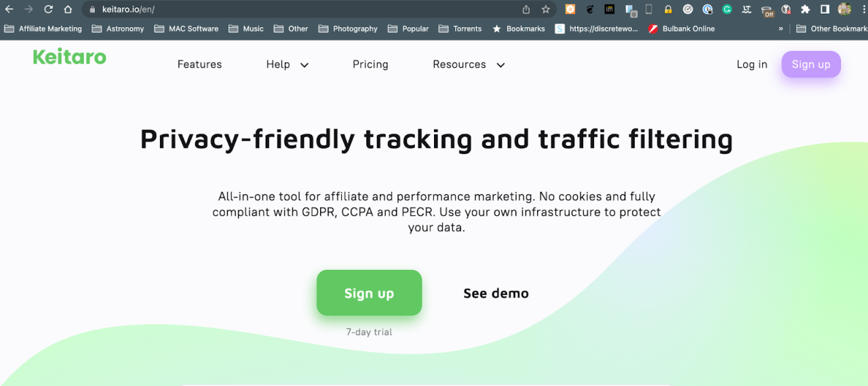The width and height of the screenshot is (868, 386).
Task: Go to the browser home page
Action: point(68,9)
